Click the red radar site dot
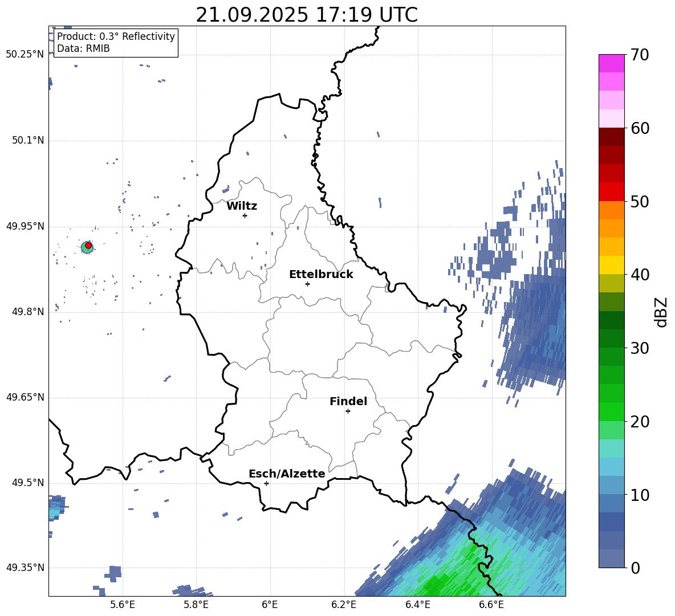This screenshot has height=616, width=675. (x=88, y=246)
